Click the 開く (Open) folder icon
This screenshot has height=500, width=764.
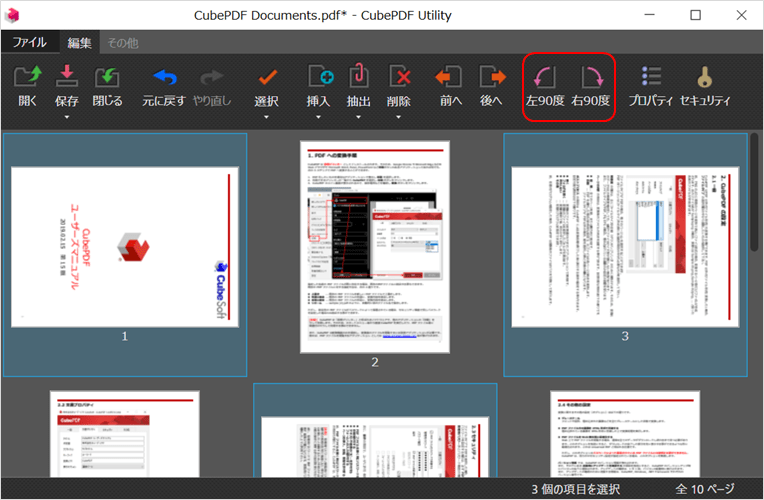[x=27, y=77]
